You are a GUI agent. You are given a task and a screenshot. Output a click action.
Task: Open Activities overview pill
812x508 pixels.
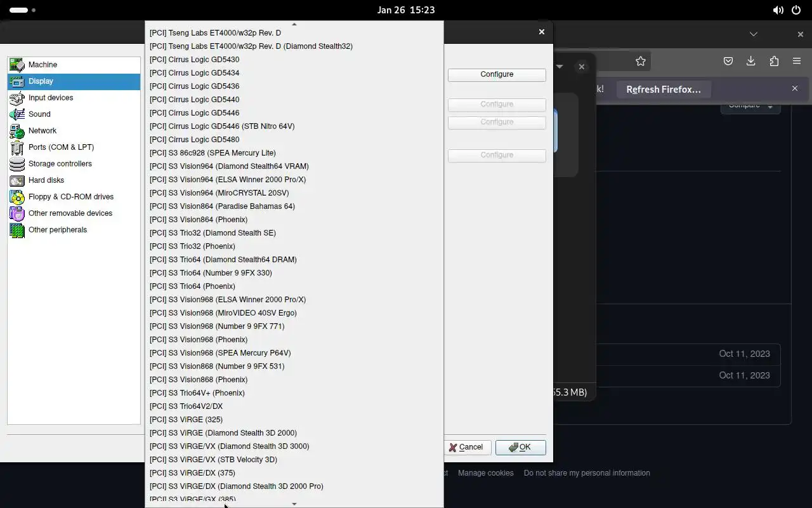(23, 10)
